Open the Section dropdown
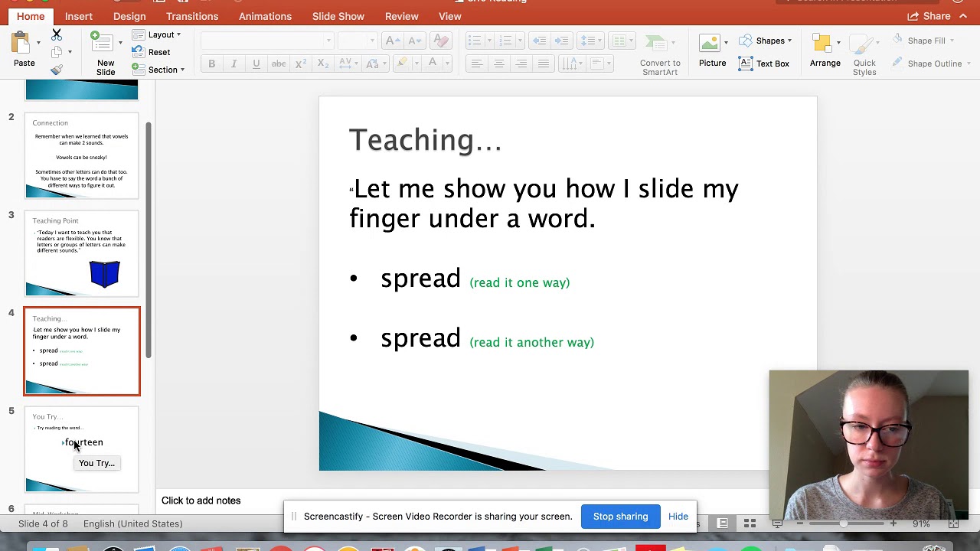The height and width of the screenshot is (551, 980). coord(158,70)
